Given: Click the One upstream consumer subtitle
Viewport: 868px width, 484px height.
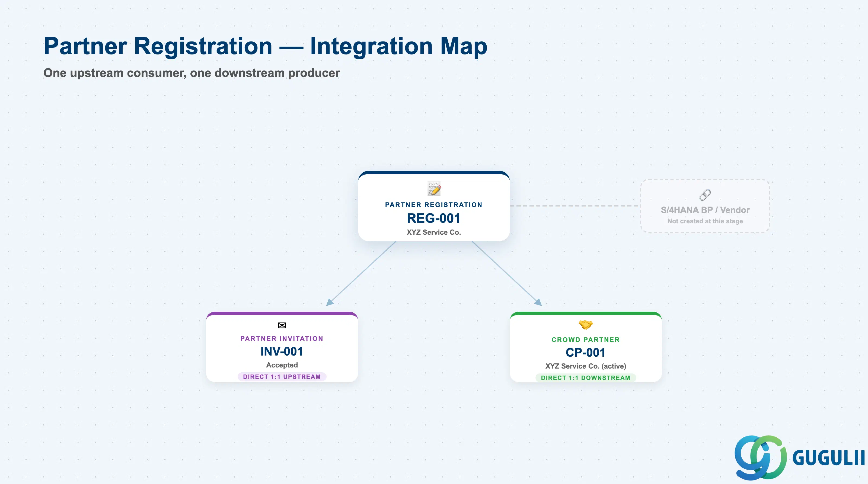Looking at the screenshot, I should 192,73.
